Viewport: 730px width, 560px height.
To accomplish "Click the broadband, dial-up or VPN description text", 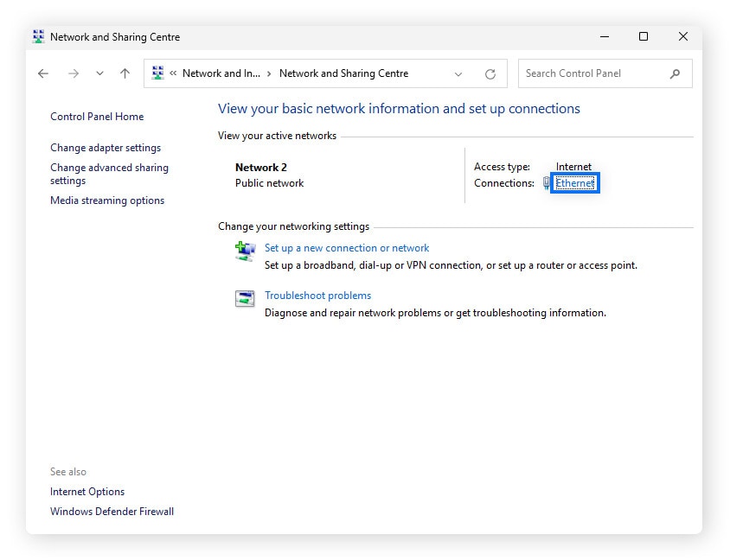I will point(451,265).
